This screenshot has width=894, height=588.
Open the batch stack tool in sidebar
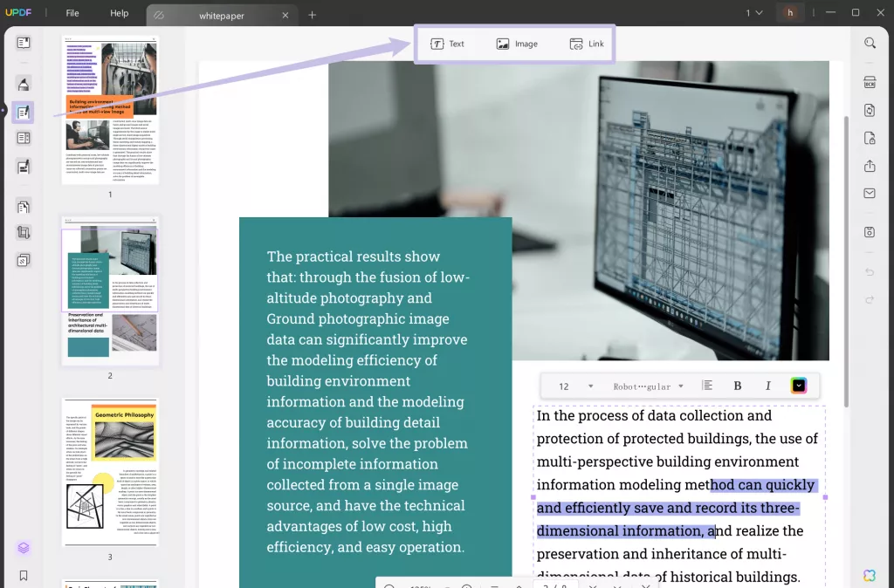(24, 260)
